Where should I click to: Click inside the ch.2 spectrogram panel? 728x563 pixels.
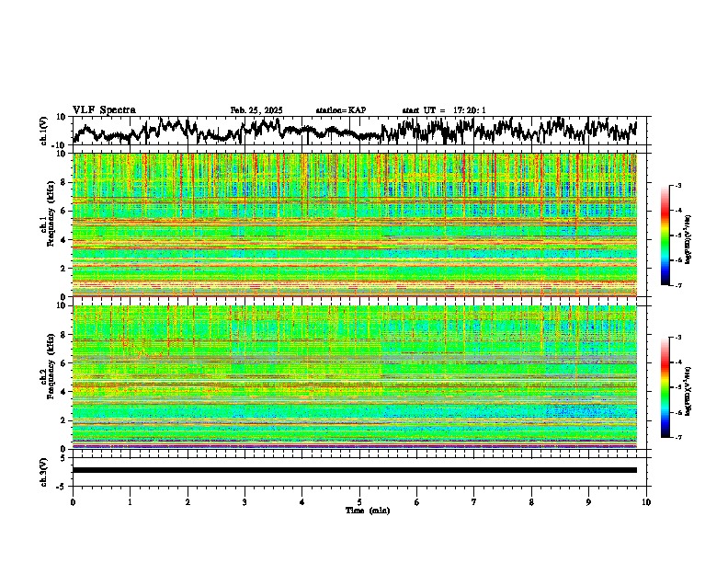[x=355, y=377]
